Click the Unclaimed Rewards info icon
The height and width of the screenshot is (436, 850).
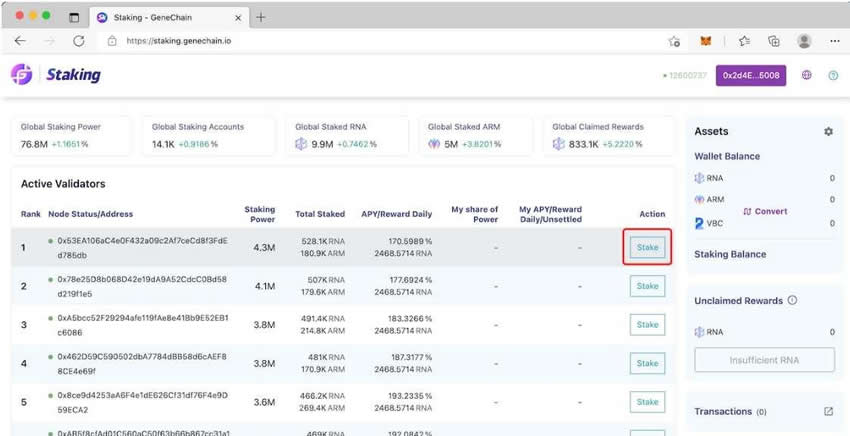click(792, 300)
